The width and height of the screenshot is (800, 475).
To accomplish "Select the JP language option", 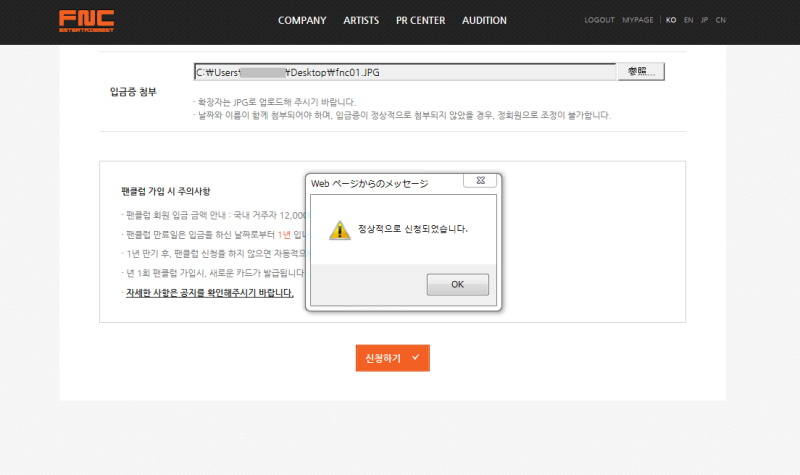I will 705,20.
